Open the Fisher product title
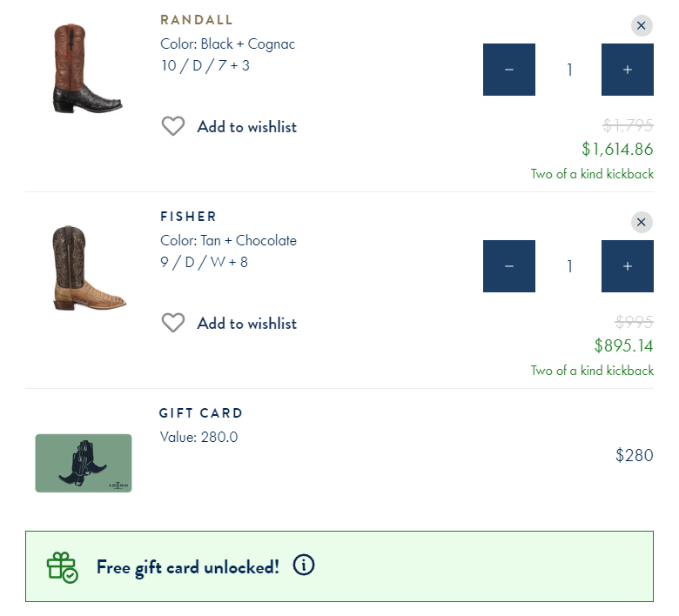The height and width of the screenshot is (616, 679). click(x=188, y=217)
